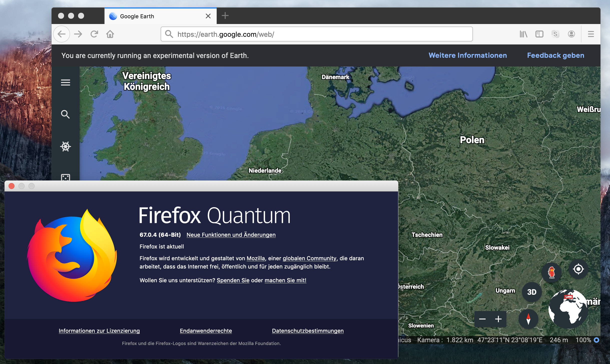
Task: Click the I'm Feeling Lucky dice icon
Action: coord(66,177)
